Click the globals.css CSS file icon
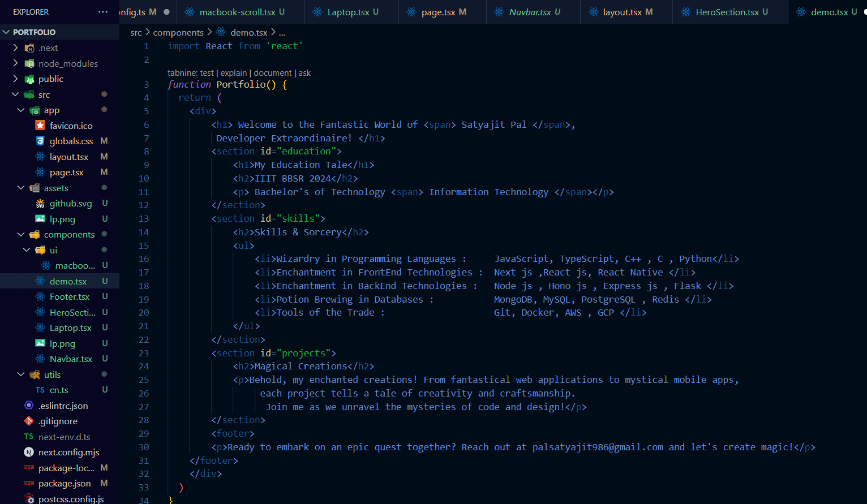Image resolution: width=867 pixels, height=504 pixels. tap(40, 141)
